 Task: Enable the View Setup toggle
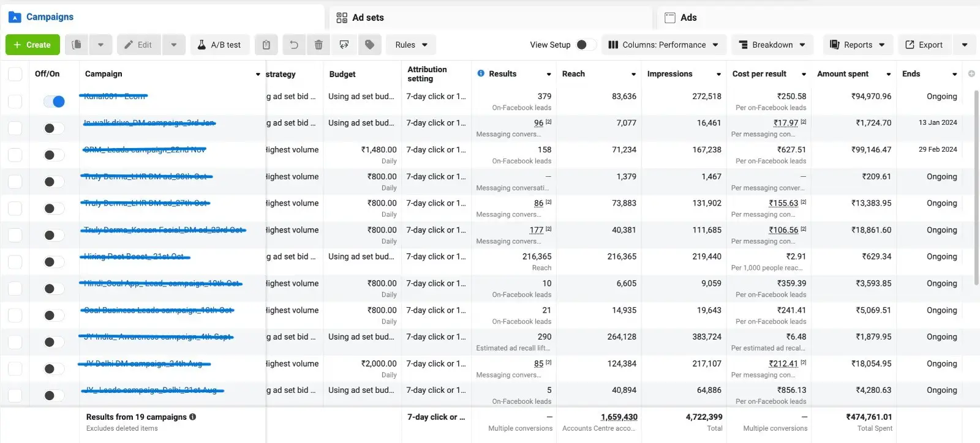[x=586, y=45]
